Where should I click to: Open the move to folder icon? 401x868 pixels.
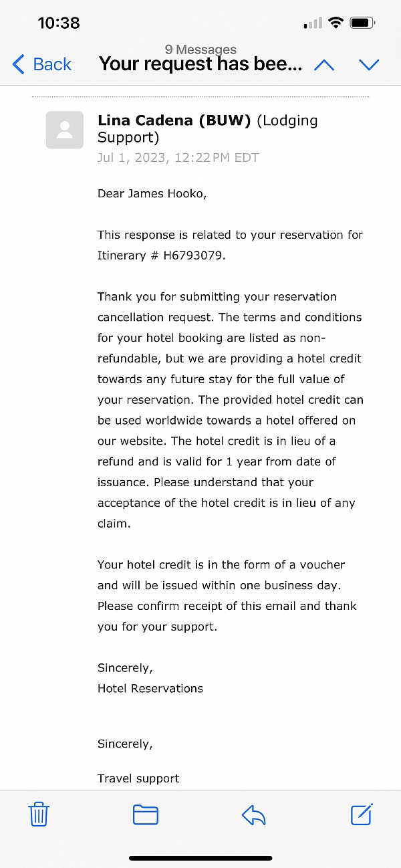[x=146, y=815]
